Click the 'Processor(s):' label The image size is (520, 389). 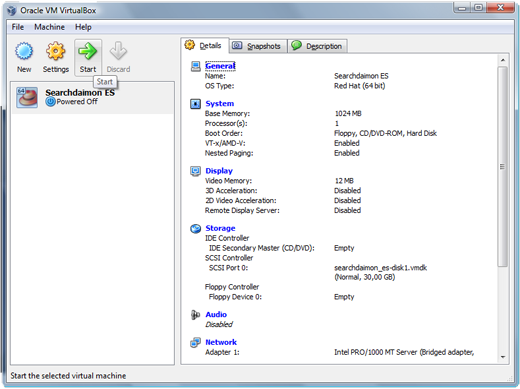tap(226, 124)
